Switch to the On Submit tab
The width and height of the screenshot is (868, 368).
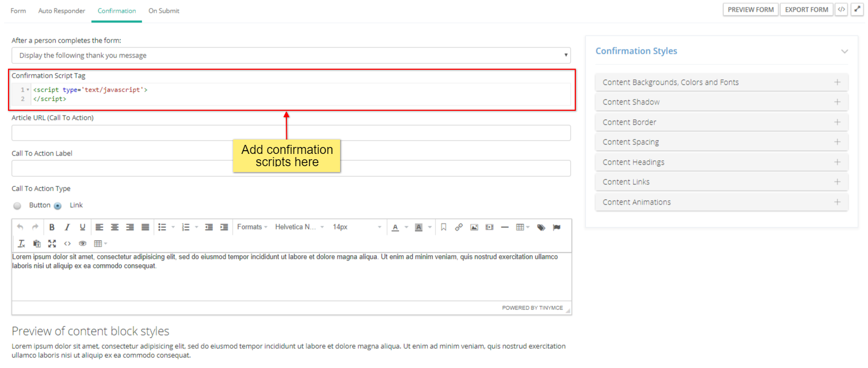click(164, 11)
